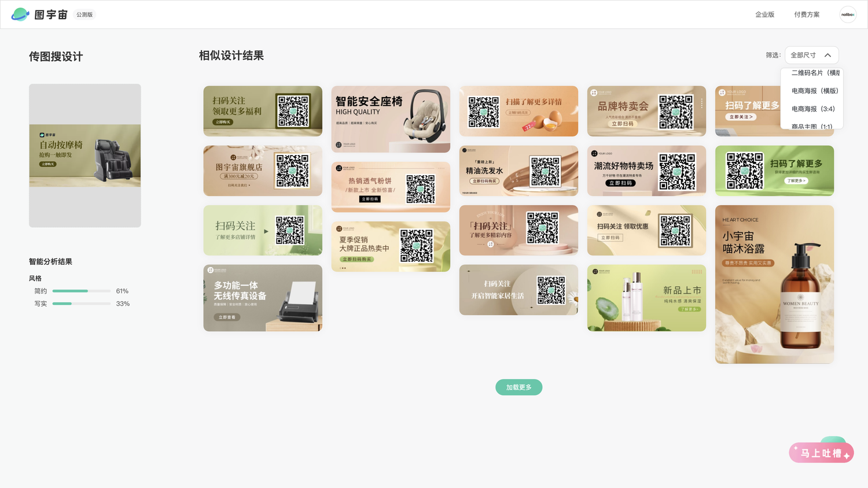Click the 写实 style progress bar

click(82, 304)
